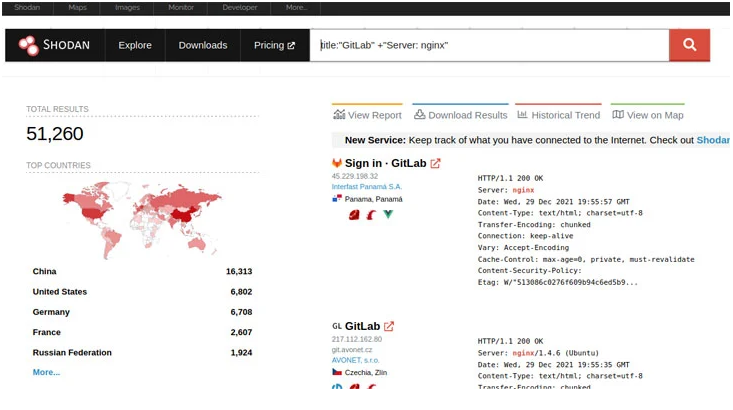Image resolution: width=733 pixels, height=410 pixels.
Task: Click the red search magnifier button
Action: 690,45
